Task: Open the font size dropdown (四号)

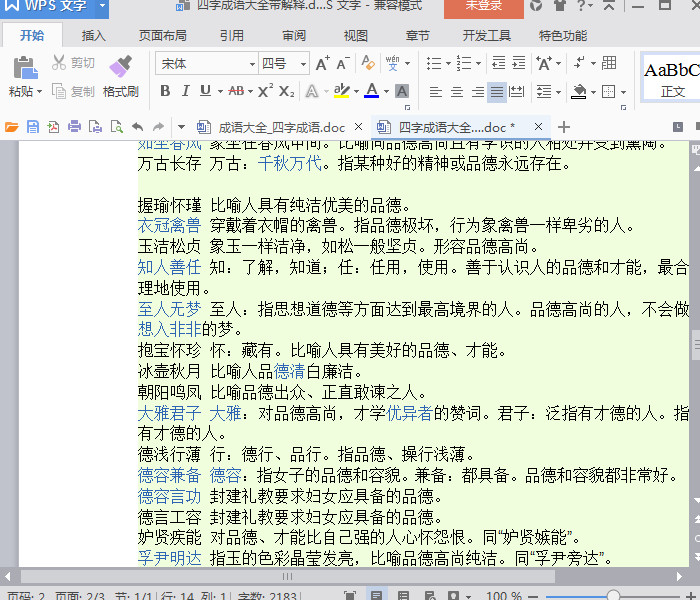Action: [x=304, y=64]
